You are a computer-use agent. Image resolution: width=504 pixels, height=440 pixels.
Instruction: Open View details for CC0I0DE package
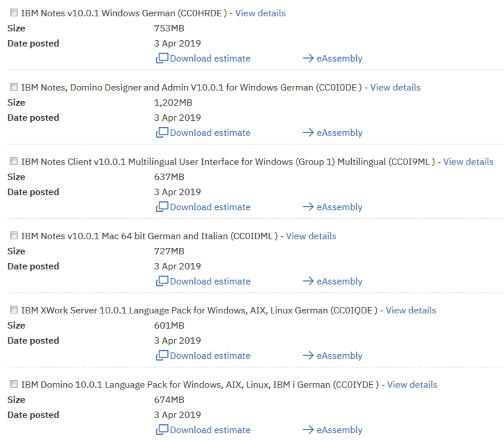point(395,87)
